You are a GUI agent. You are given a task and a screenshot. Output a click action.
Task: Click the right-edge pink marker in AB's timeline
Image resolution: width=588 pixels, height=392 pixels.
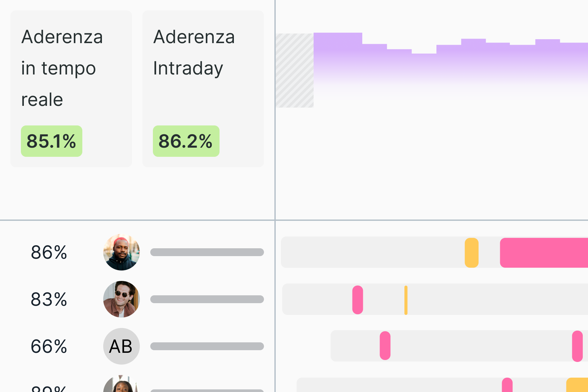pyautogui.click(x=577, y=346)
